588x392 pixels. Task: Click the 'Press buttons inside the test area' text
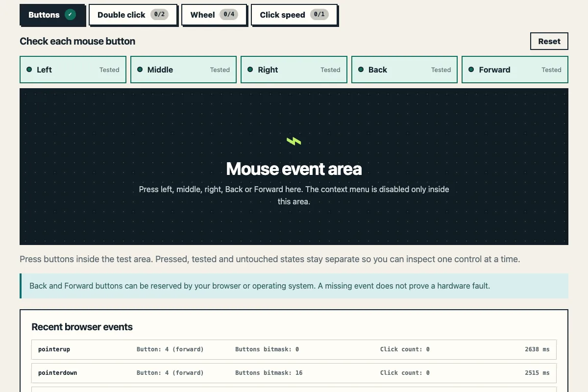(x=270, y=259)
